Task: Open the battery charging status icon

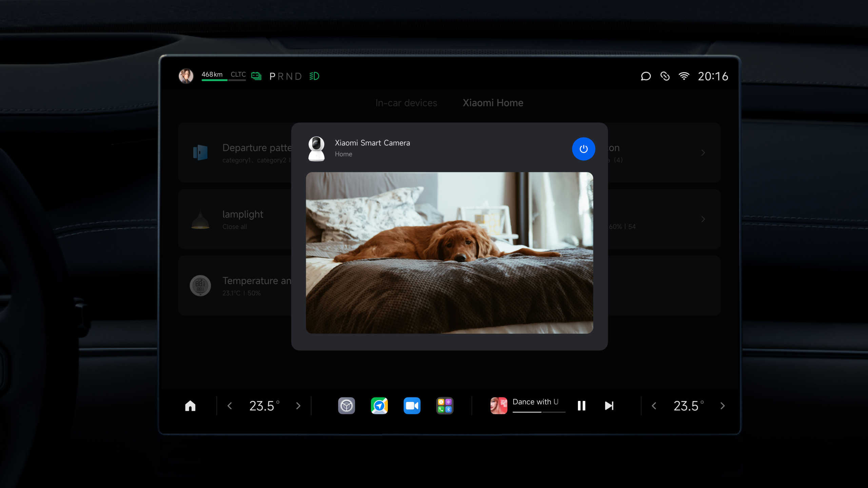Action: pos(256,76)
